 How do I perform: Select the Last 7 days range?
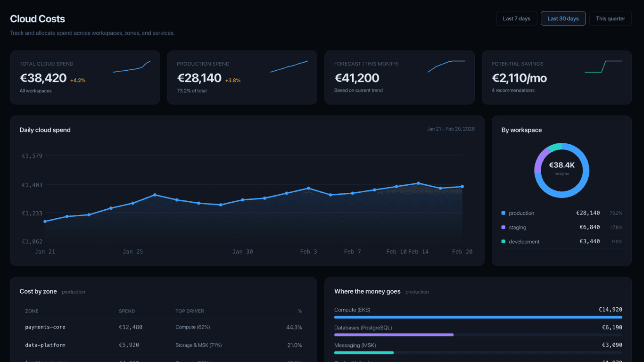pos(516,18)
